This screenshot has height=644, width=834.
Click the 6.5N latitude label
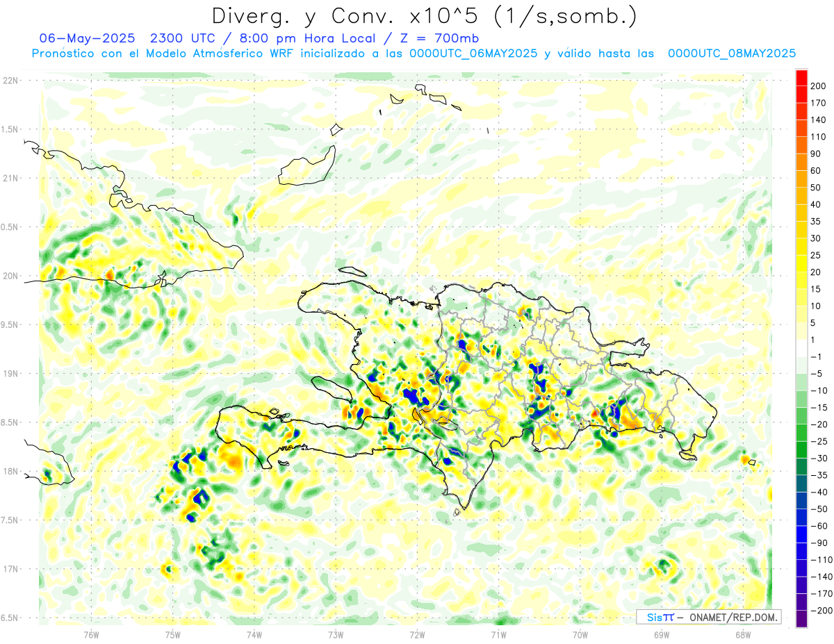(10, 618)
